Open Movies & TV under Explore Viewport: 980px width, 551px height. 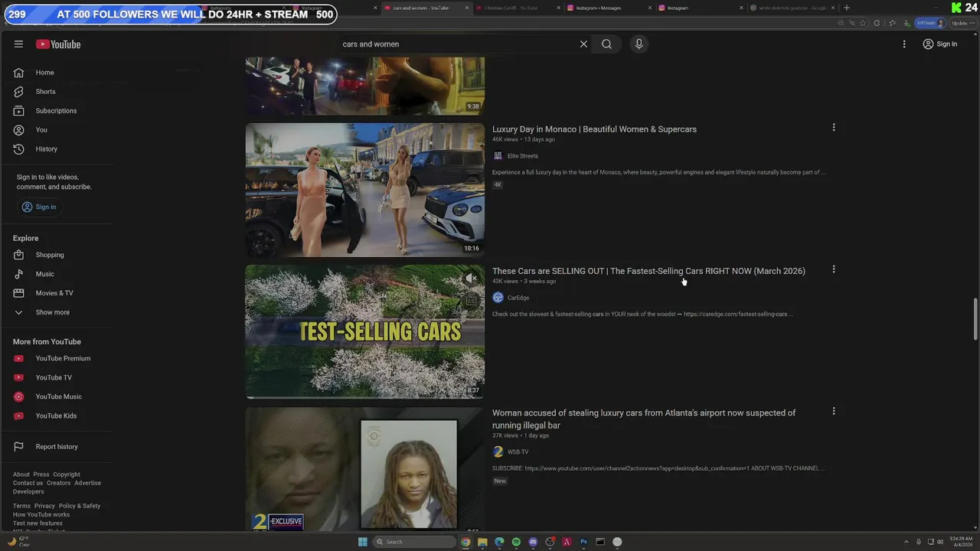[57, 293]
